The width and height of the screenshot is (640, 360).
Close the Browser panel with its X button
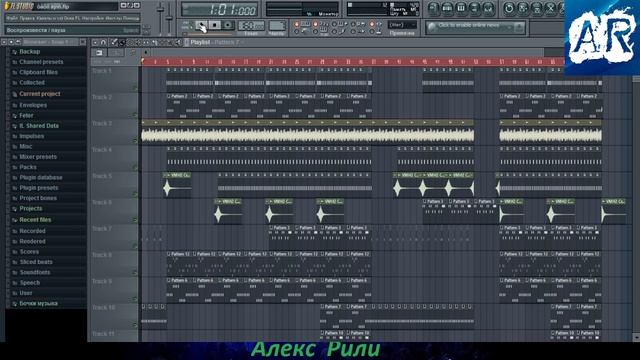[83, 42]
